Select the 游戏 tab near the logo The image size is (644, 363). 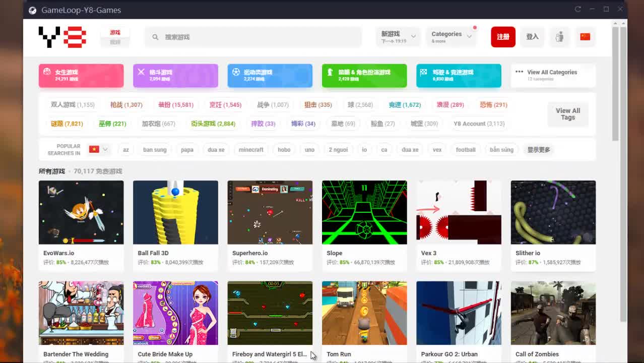pos(115,33)
